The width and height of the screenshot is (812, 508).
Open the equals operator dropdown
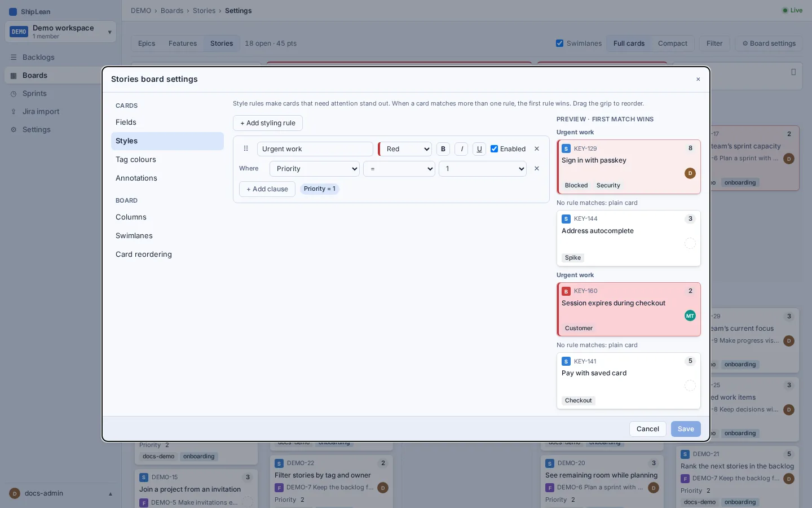(x=399, y=169)
